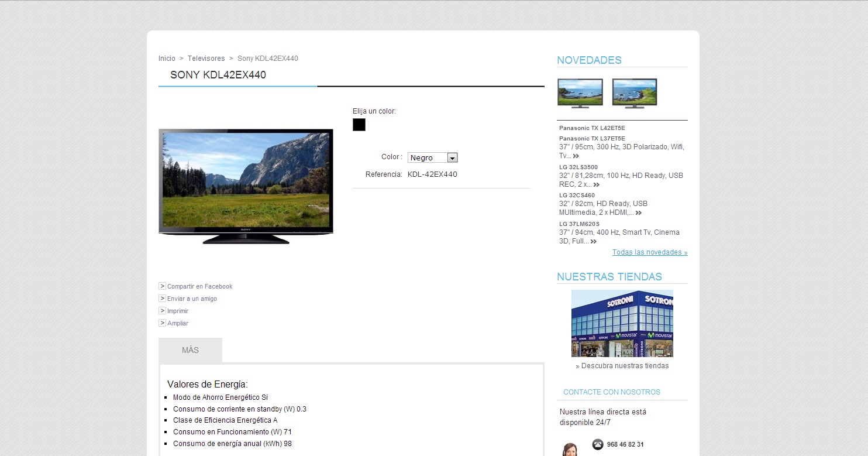Click the Sony KDL42EX440 main product image
Screen dimensions: 868x456
tap(246, 186)
